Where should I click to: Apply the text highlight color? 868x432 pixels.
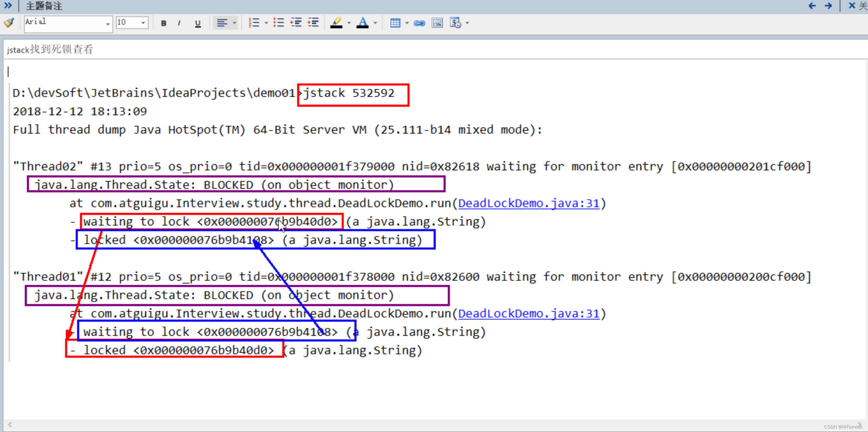[x=336, y=23]
